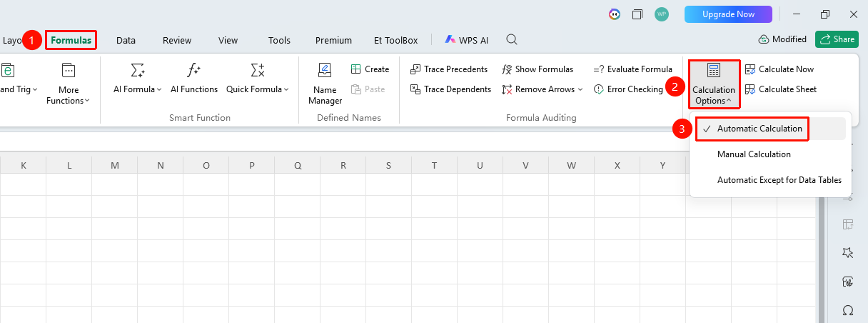This screenshot has height=323, width=868.
Task: Click the sidebar arrow icon above table icon
Action: (x=848, y=199)
